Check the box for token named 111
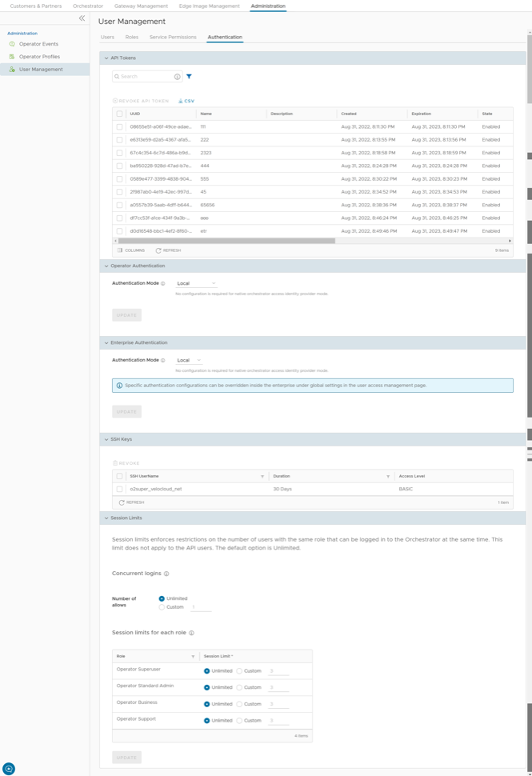The height and width of the screenshot is (776, 532). (x=120, y=127)
